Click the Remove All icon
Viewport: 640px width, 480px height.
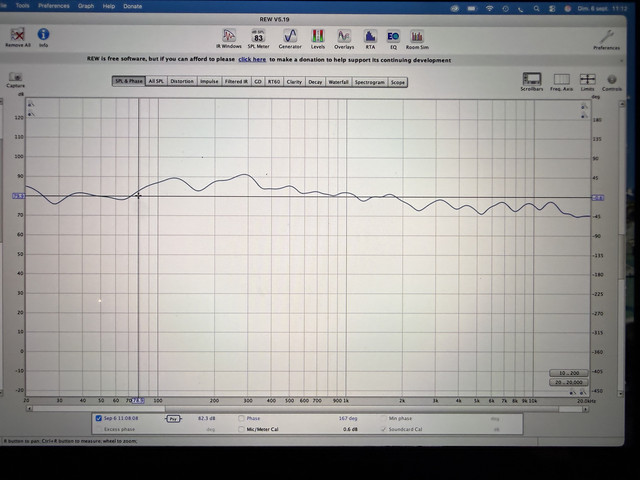pos(18,35)
